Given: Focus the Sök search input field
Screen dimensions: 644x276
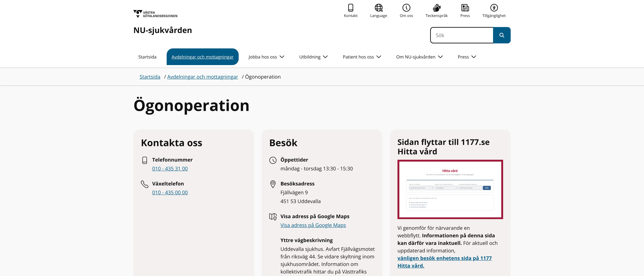Looking at the screenshot, I should [x=462, y=35].
